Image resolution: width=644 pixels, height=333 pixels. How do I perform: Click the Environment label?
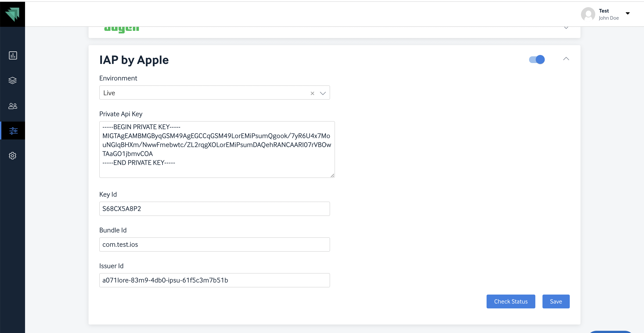[118, 78]
